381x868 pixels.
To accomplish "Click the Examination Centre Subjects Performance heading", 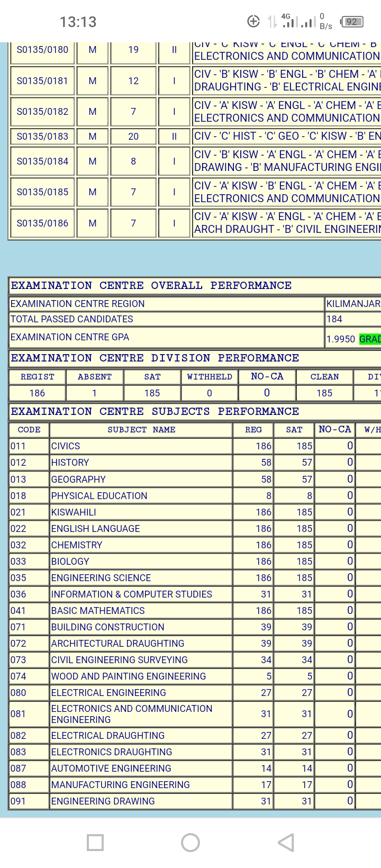I will [155, 412].
